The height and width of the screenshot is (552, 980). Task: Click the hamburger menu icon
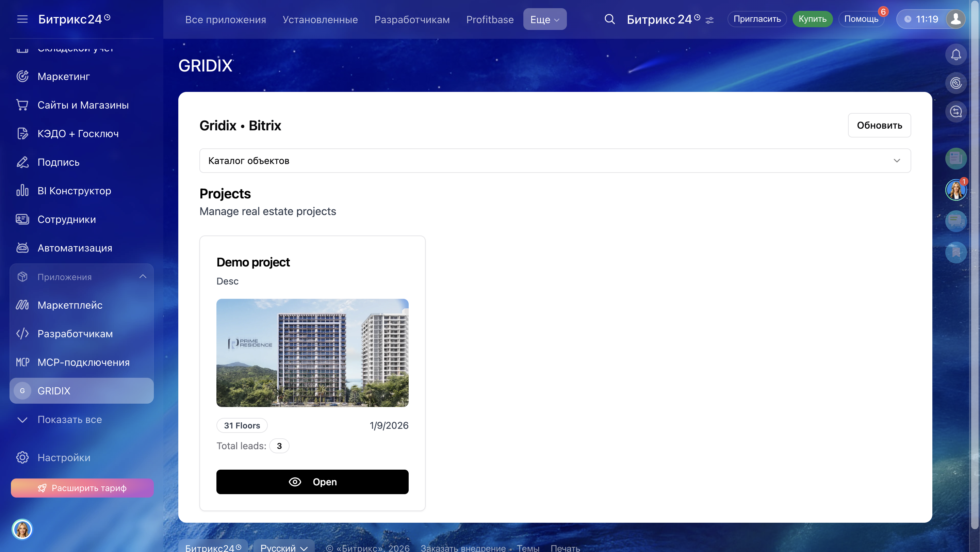pyautogui.click(x=22, y=19)
